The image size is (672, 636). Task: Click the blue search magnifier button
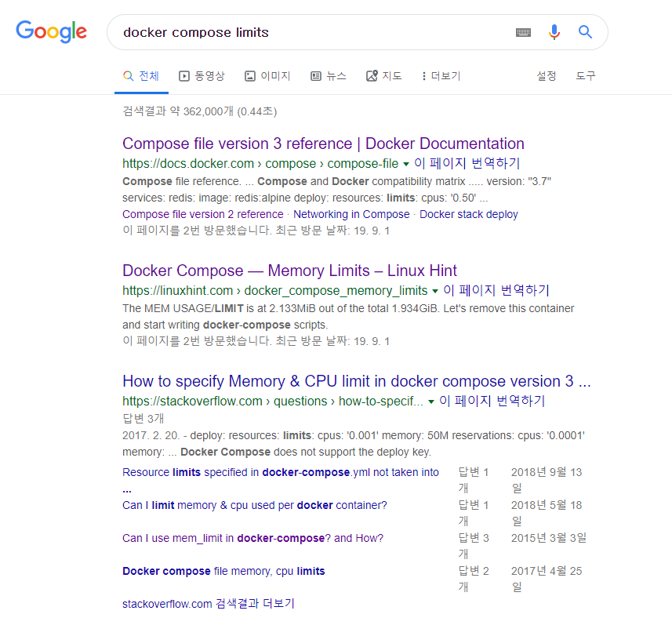(x=585, y=31)
